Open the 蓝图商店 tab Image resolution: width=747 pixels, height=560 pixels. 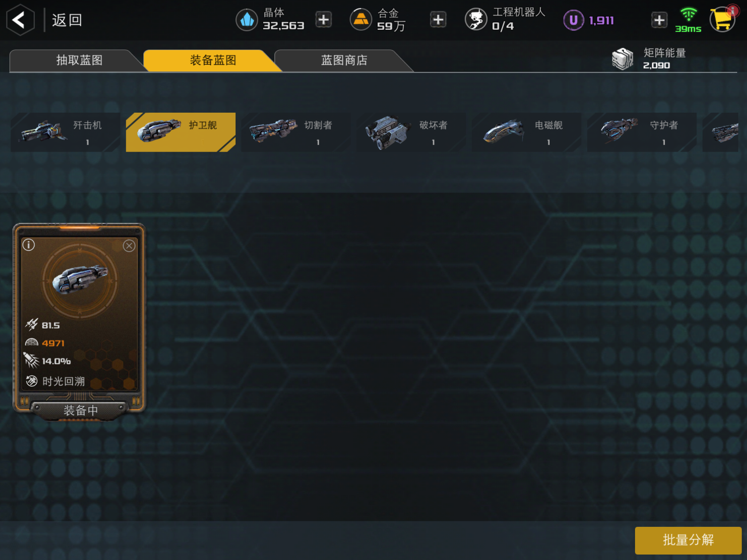[x=344, y=60]
